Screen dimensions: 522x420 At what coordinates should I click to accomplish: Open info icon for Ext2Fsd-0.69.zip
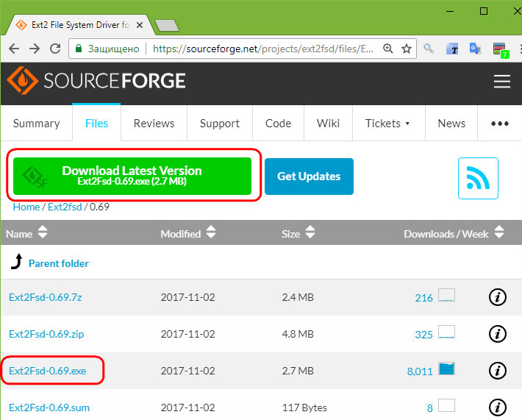[497, 334]
